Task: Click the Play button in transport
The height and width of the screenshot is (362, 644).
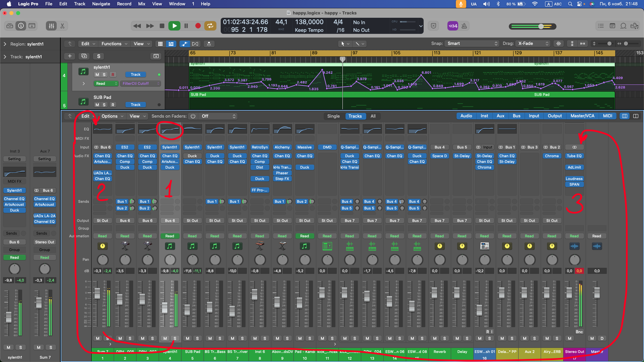Action: click(x=174, y=26)
